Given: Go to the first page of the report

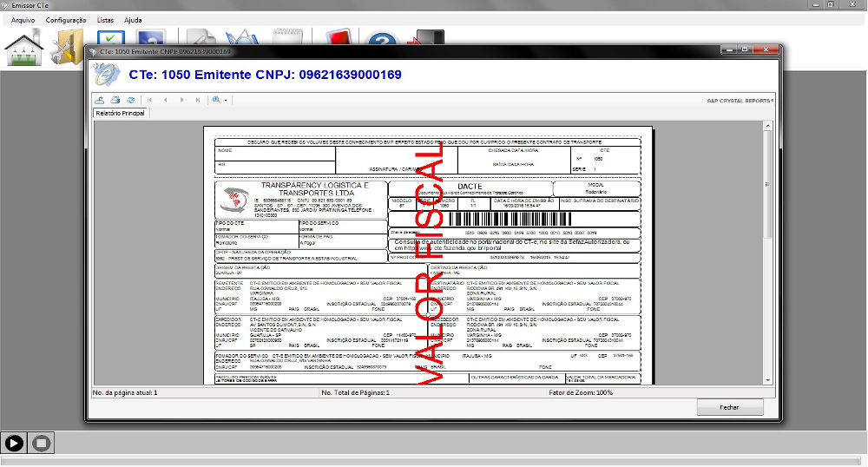Looking at the screenshot, I should 150,101.
